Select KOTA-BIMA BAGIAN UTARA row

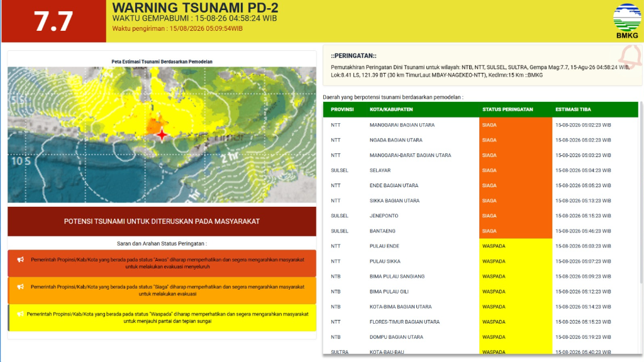click(480, 307)
